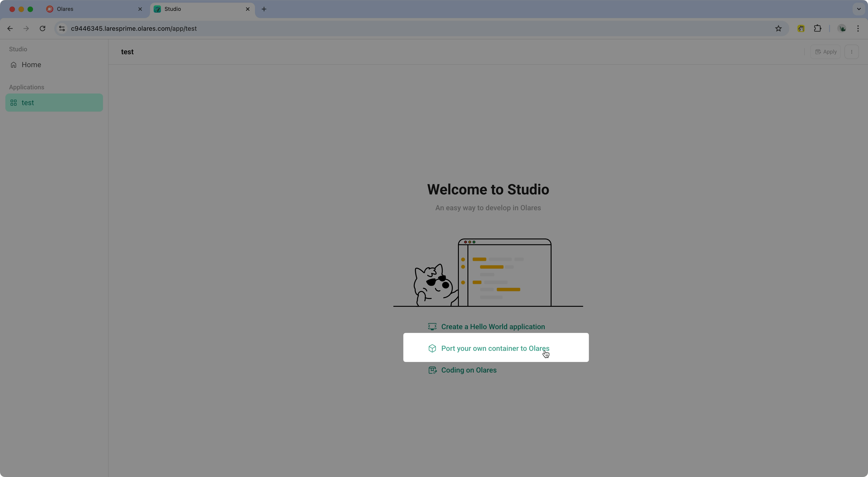The image size is (868, 477).
Task: Bookmark this page with the star icon
Action: [778, 29]
